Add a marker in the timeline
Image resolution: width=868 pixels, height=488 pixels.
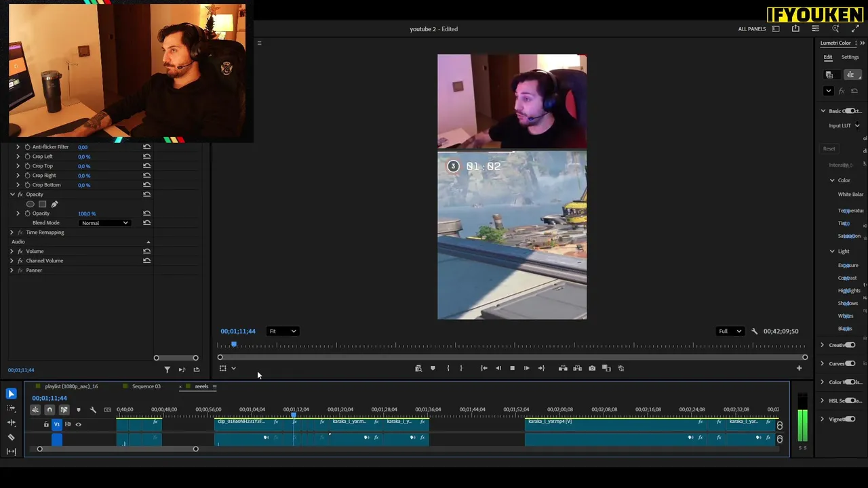pyautogui.click(x=79, y=409)
